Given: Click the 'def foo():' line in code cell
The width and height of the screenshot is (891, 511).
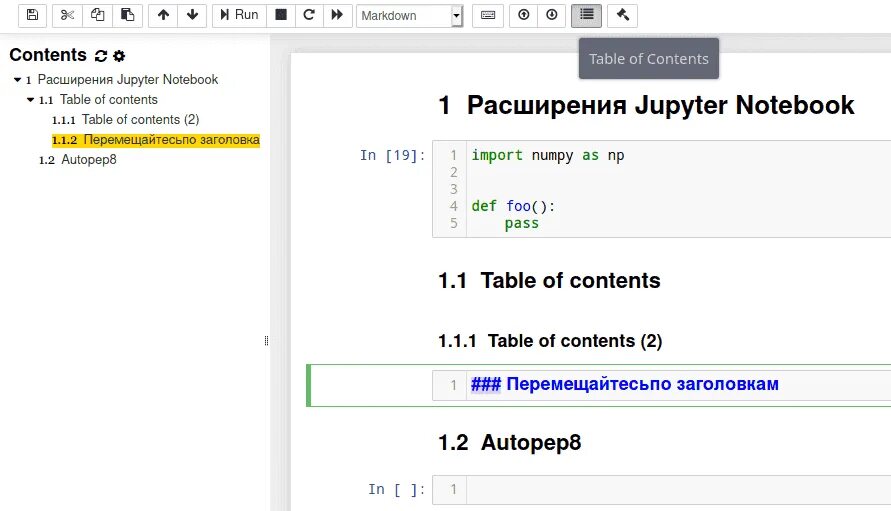Looking at the screenshot, I should click(x=513, y=206).
